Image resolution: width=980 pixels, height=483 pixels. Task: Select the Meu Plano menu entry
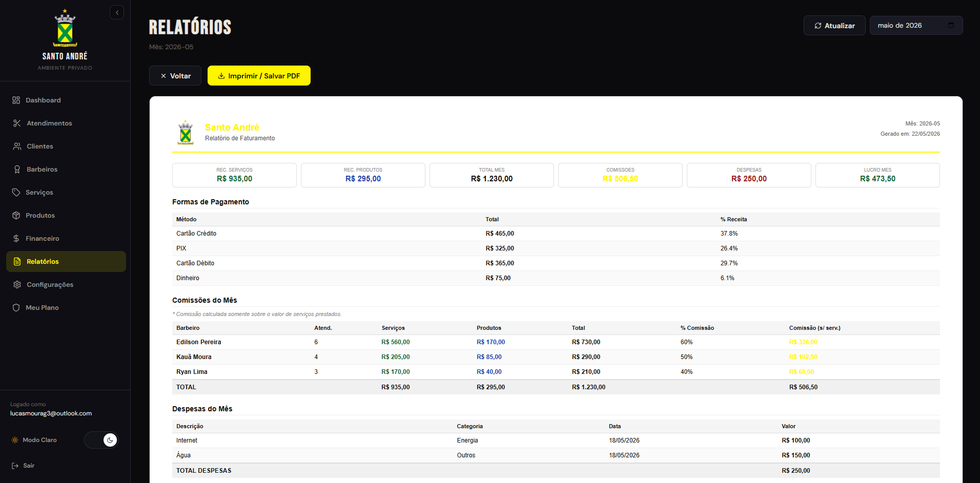point(66,308)
